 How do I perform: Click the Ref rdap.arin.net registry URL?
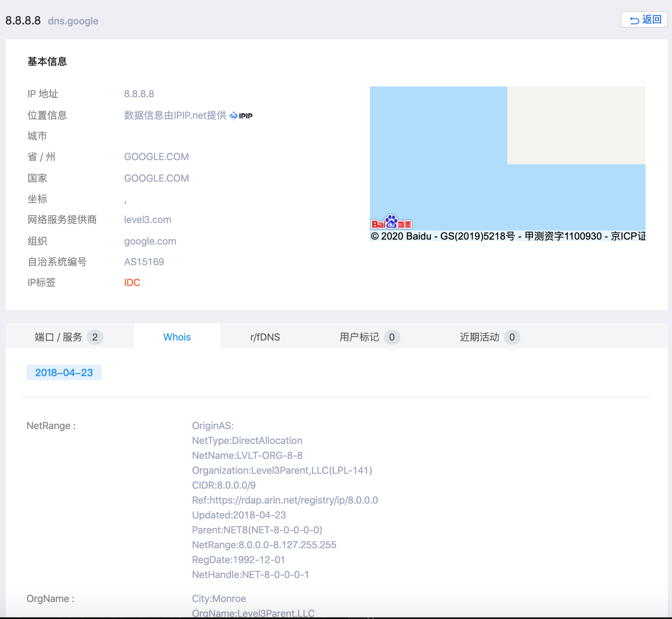point(285,500)
